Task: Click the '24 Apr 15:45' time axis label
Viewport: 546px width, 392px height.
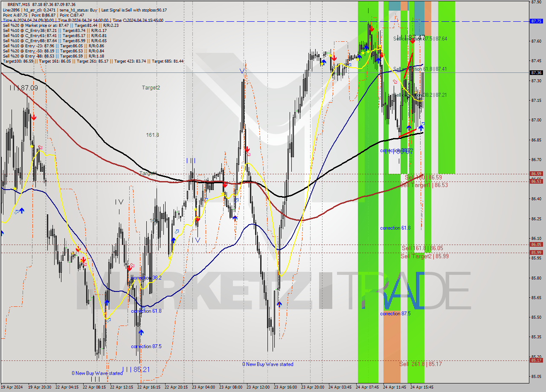Action: coord(422,387)
